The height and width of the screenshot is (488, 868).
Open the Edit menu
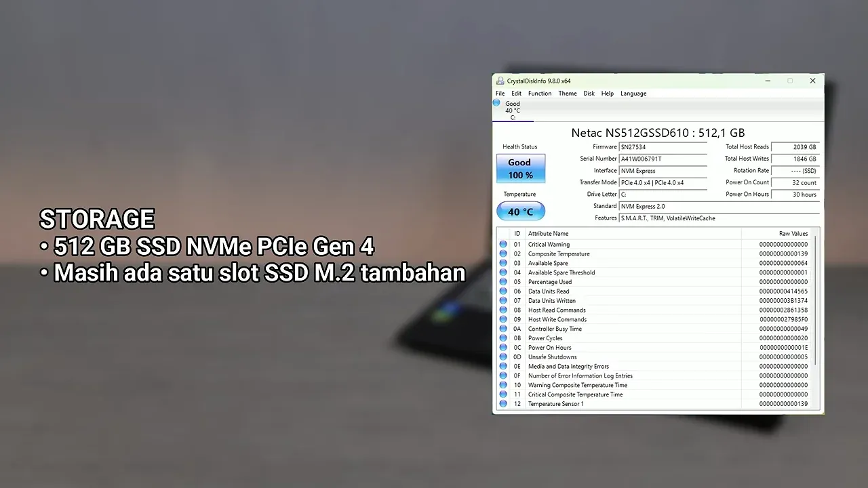(517, 94)
